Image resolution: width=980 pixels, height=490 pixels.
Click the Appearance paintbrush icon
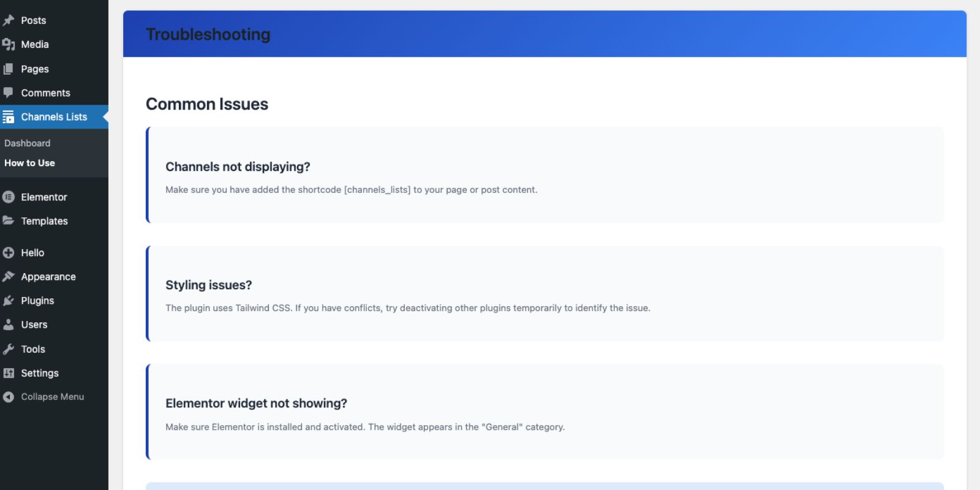[x=9, y=277]
